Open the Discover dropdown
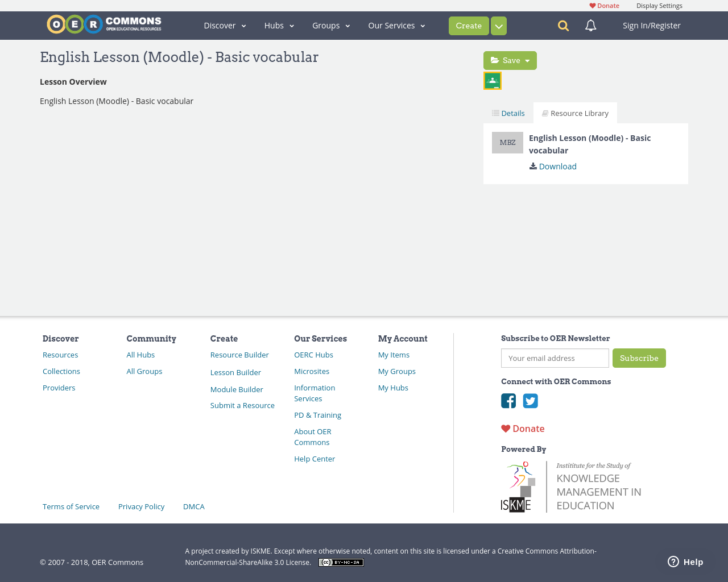This screenshot has width=728, height=582. [x=225, y=26]
